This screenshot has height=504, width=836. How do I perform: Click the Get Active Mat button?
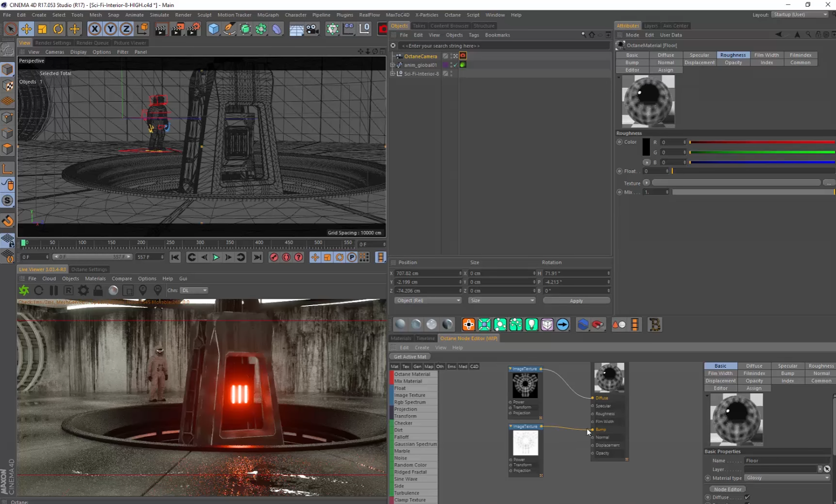point(409,356)
